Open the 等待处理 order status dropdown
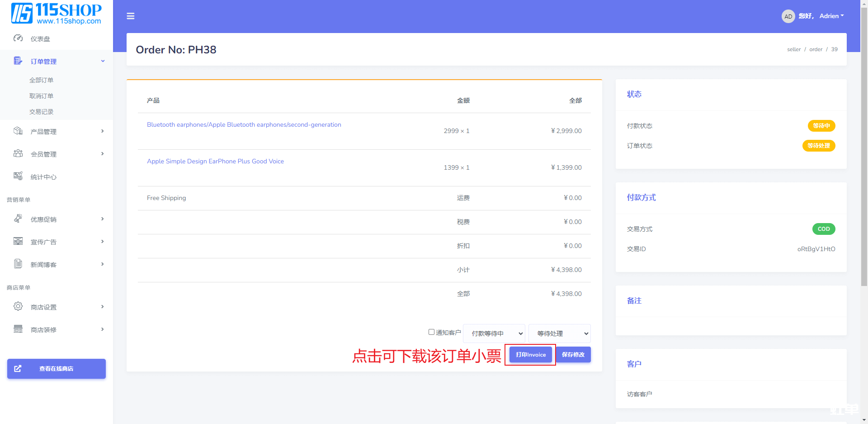 point(560,333)
